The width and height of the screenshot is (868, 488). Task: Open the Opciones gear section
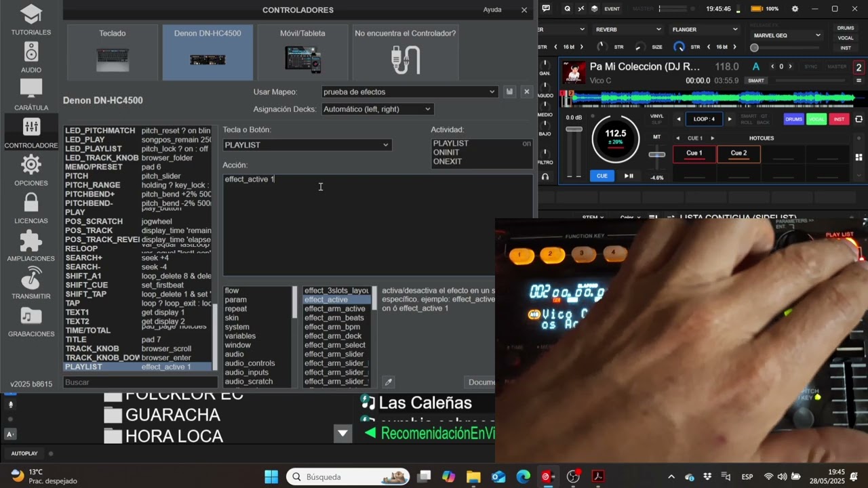point(31,171)
